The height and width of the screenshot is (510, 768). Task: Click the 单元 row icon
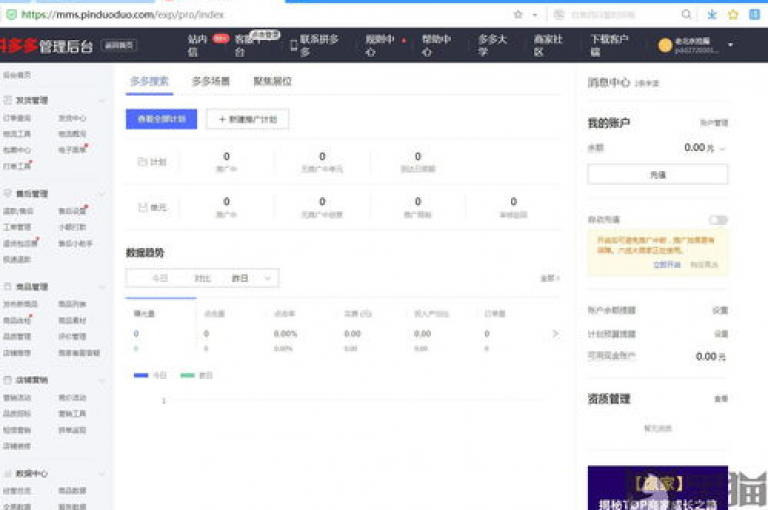point(143,207)
